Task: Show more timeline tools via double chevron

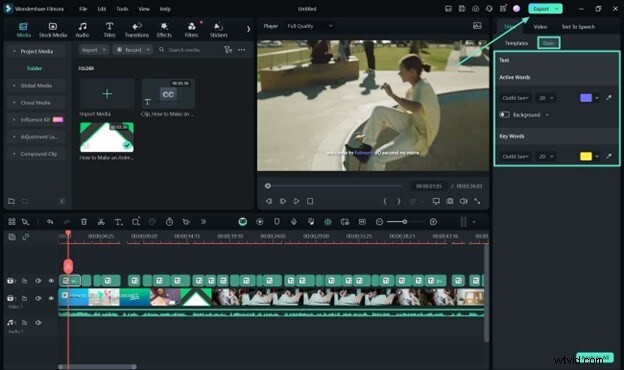Action: [203, 222]
